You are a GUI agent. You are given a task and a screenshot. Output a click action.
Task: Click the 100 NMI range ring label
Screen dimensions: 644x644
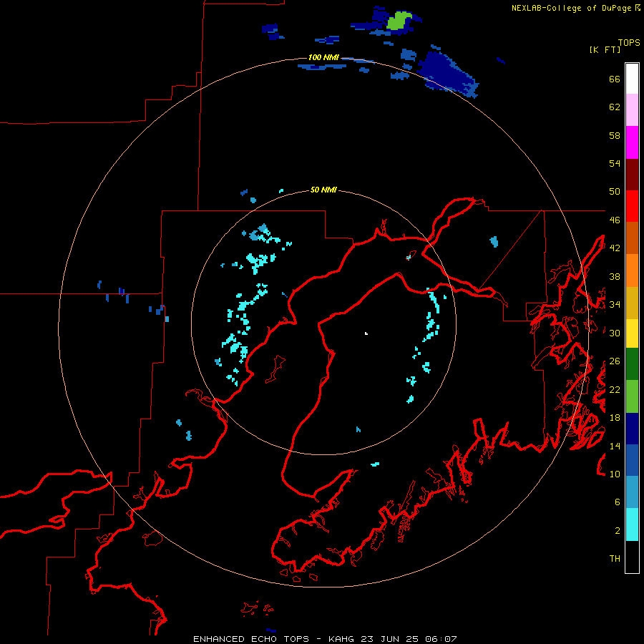[323, 57]
